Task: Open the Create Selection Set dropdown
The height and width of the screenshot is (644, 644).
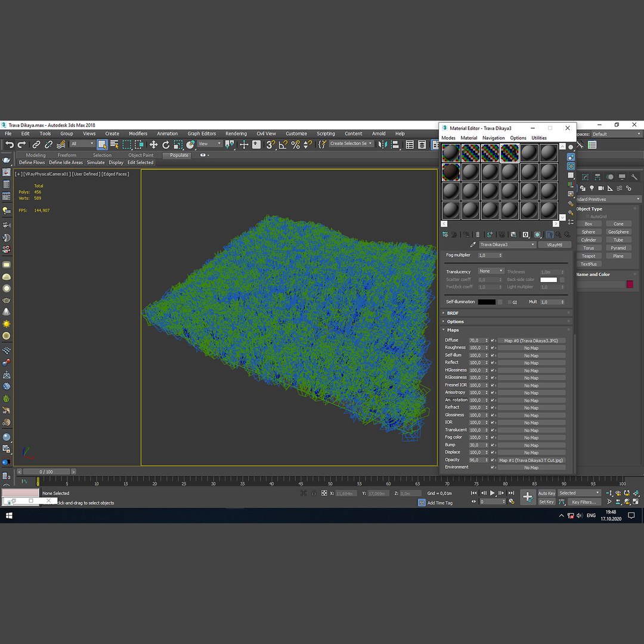Action: coord(351,144)
